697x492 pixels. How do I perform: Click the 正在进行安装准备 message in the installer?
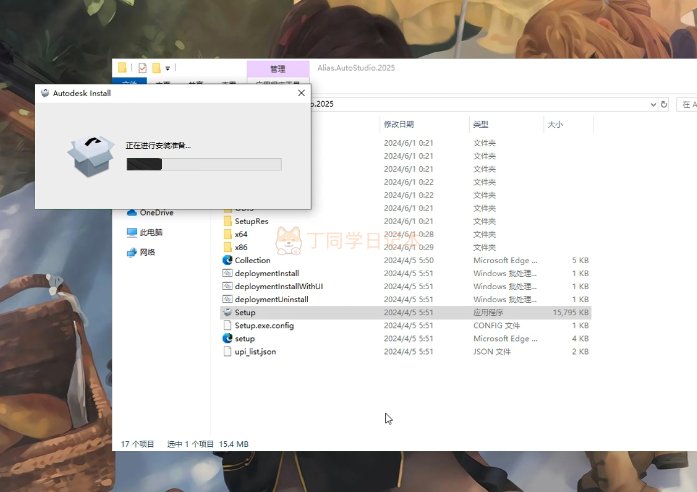point(158,145)
